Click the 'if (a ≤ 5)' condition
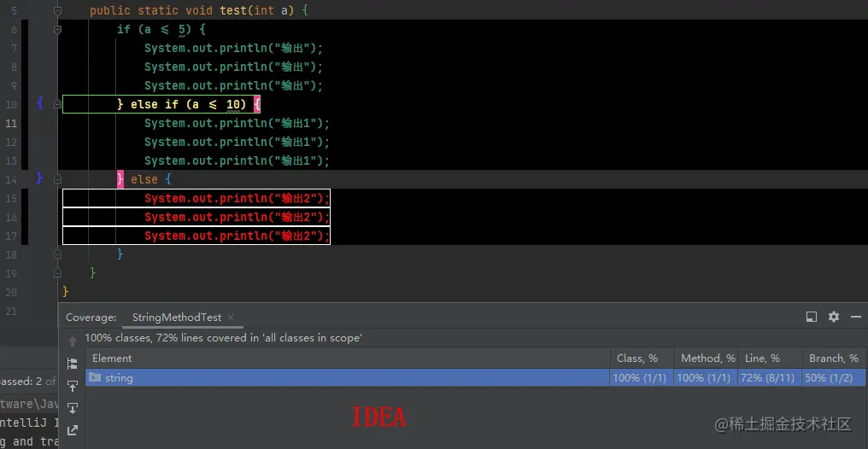Image resolution: width=868 pixels, height=449 pixels. coord(154,29)
